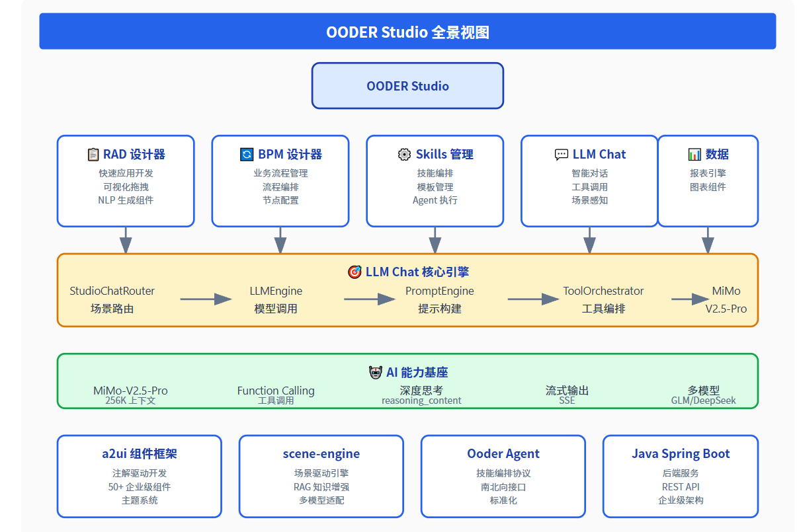Click the RAD 设计器 heading
The width and height of the screenshot is (797, 532).
(134, 155)
